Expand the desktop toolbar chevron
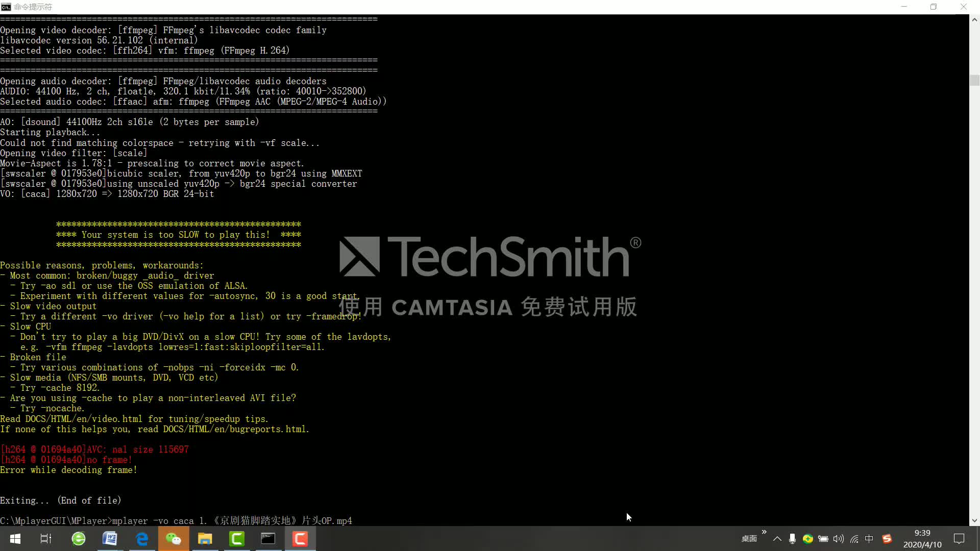The width and height of the screenshot is (980, 551). point(764,532)
